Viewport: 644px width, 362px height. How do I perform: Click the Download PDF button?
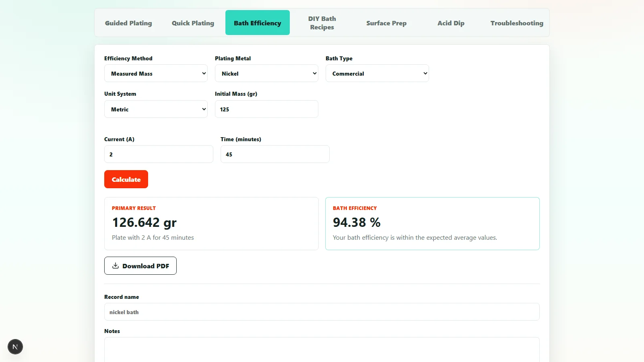(140, 266)
